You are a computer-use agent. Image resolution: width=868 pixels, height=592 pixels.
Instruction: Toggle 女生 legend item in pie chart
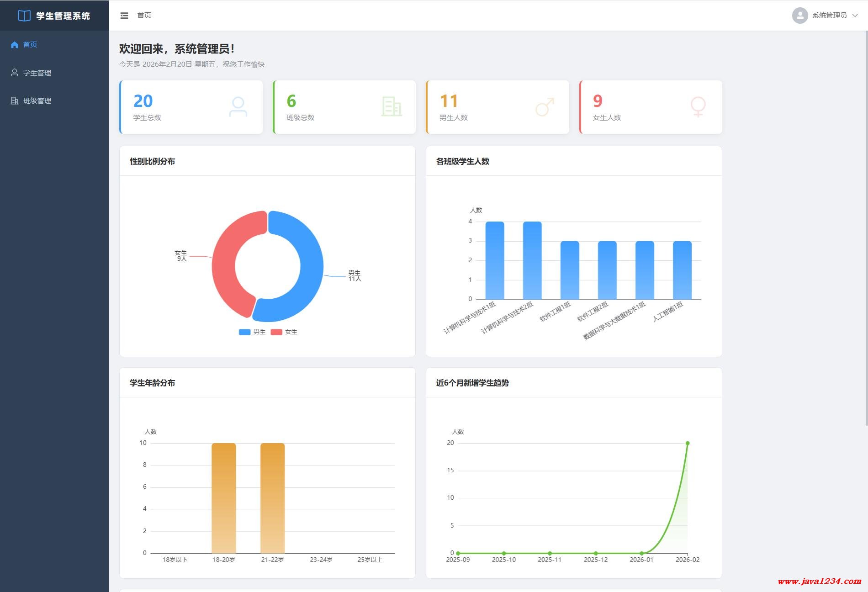tap(284, 332)
